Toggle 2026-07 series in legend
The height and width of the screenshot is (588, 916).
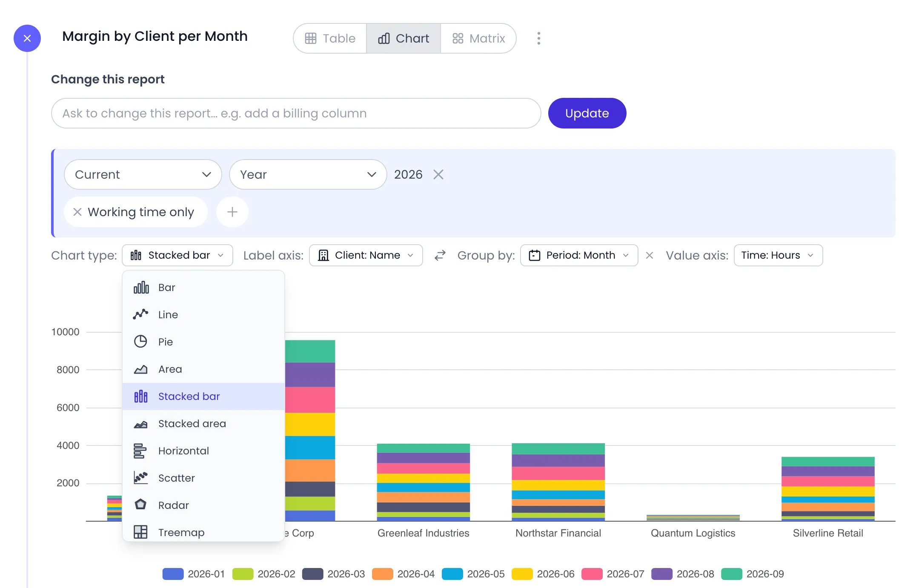(613, 574)
